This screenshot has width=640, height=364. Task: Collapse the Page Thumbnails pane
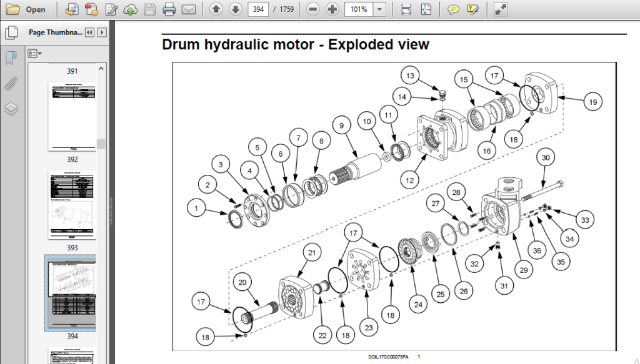[89, 32]
